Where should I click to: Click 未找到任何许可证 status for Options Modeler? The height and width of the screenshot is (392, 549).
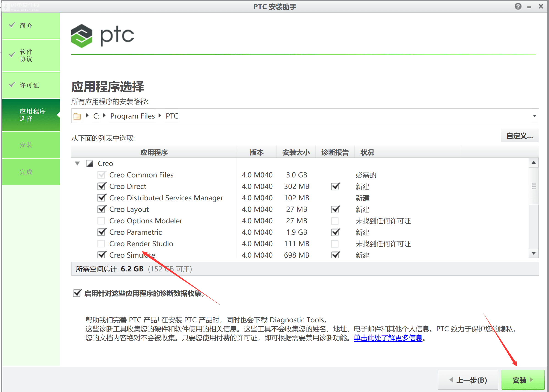click(383, 221)
